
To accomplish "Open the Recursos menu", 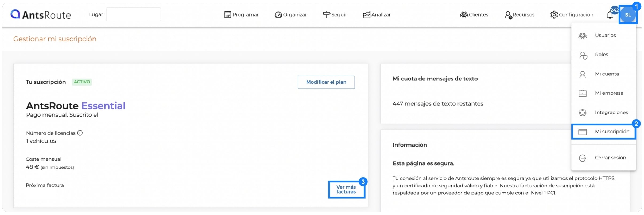I will point(519,15).
